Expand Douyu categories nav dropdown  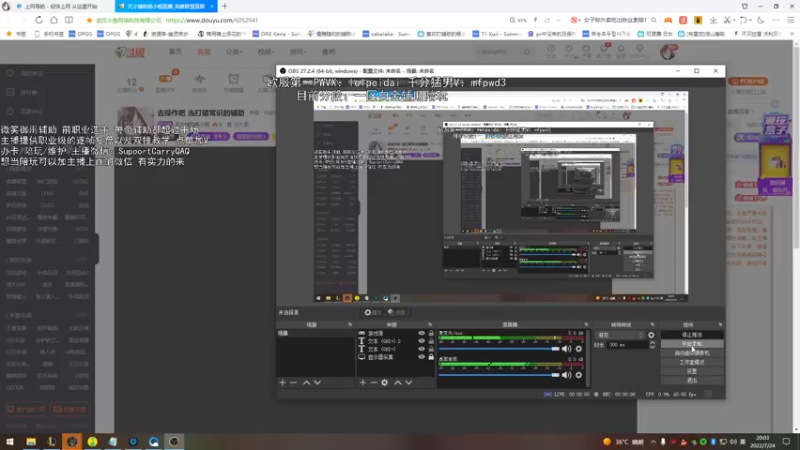click(234, 52)
